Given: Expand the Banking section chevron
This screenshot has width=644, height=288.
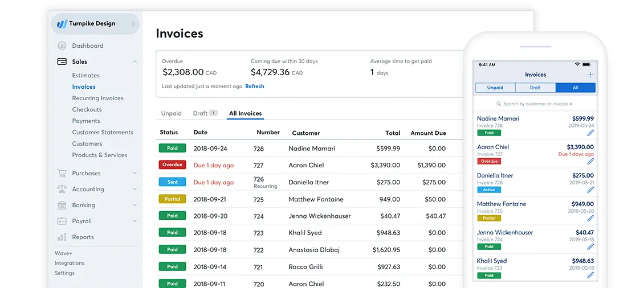Looking at the screenshot, I should tap(134, 205).
